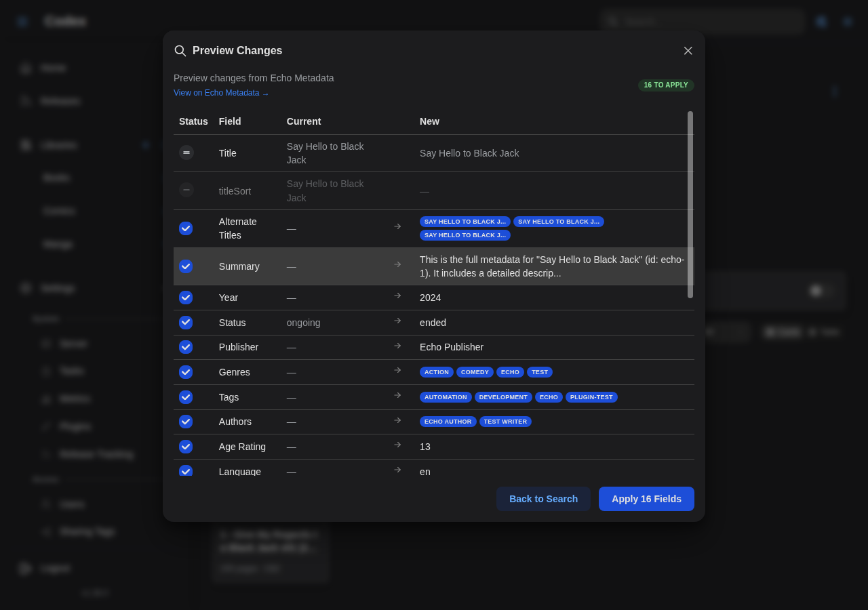Select the TEST WRITER chip
The width and height of the screenshot is (868, 610).
pyautogui.click(x=505, y=422)
